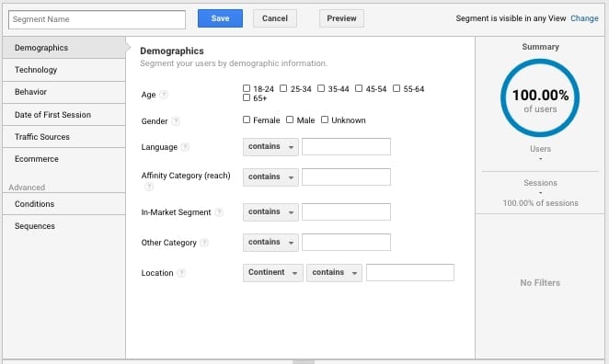Check the 45-54 age box

359,88
